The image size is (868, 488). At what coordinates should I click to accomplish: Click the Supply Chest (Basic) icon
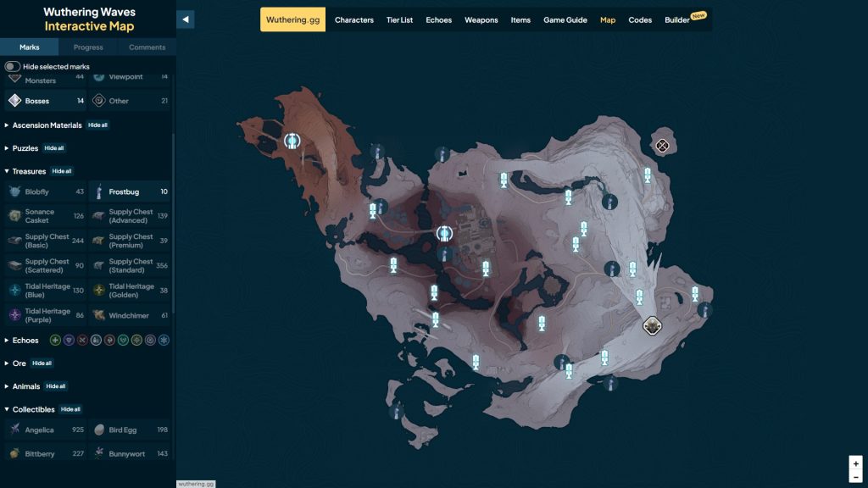[15, 241]
